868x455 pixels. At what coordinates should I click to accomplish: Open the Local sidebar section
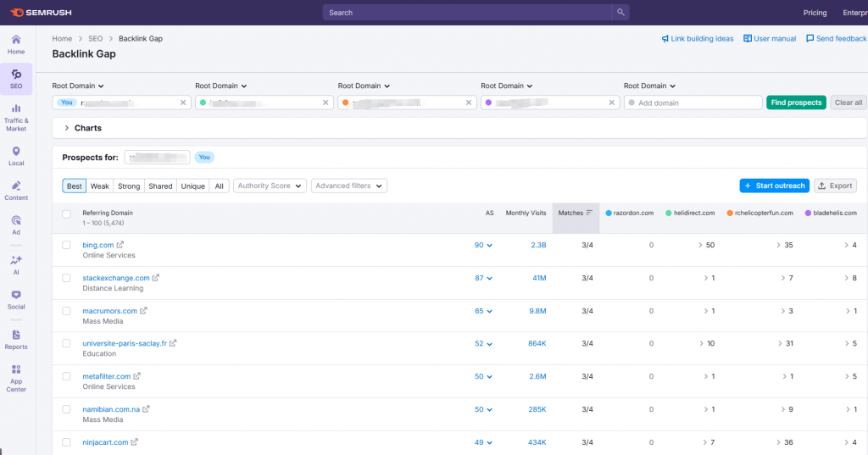(16, 157)
